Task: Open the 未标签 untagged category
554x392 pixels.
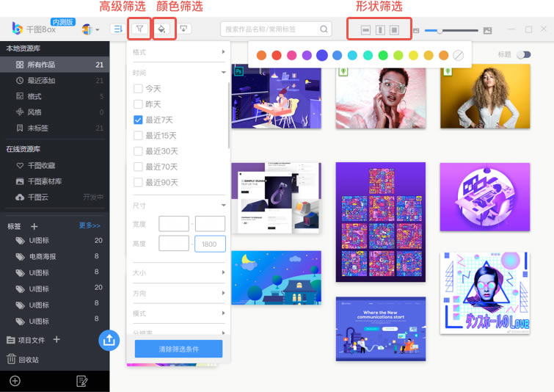Action: pos(55,128)
